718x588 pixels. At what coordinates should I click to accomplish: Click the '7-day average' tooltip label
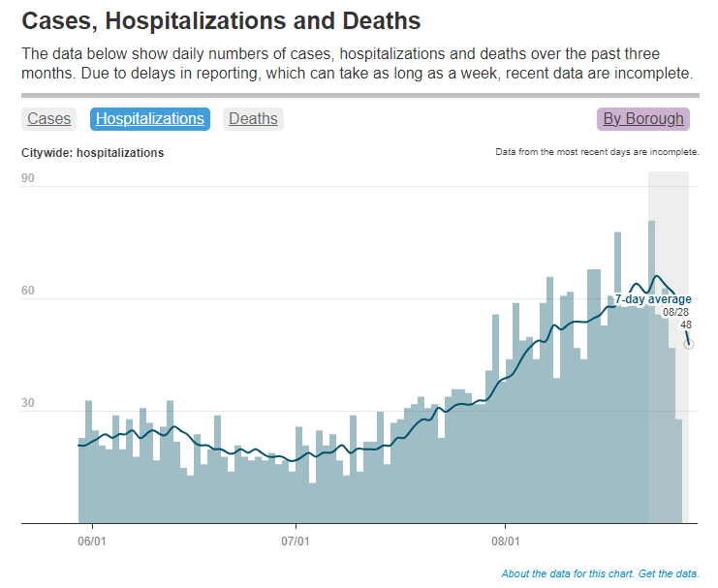(x=653, y=299)
